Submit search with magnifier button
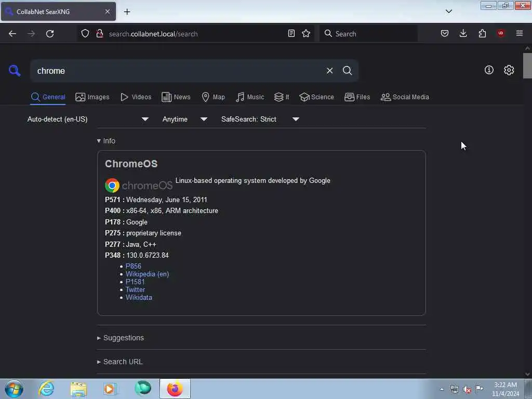 click(x=347, y=71)
